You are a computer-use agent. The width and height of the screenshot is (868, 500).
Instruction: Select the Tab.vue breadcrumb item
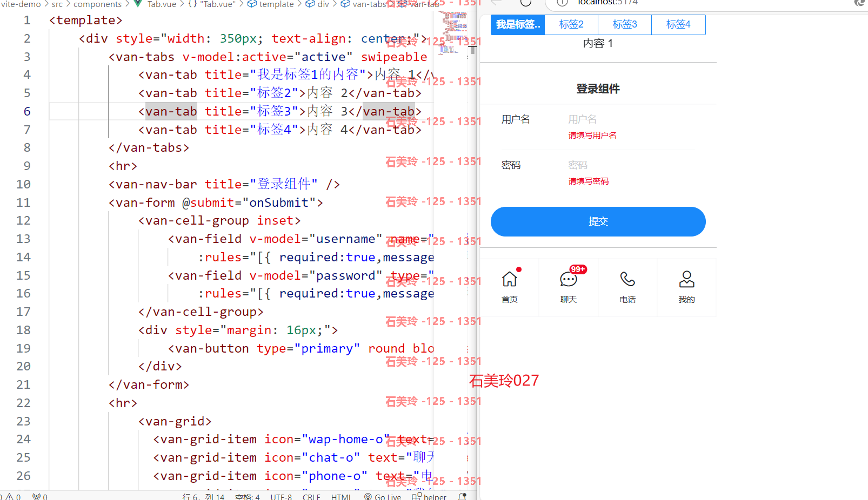point(156,4)
